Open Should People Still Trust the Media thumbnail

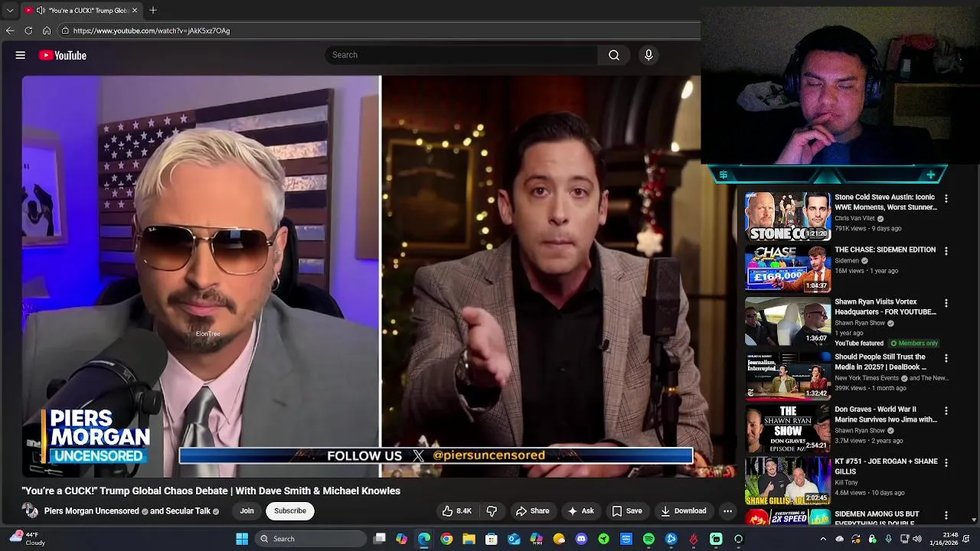(x=788, y=376)
